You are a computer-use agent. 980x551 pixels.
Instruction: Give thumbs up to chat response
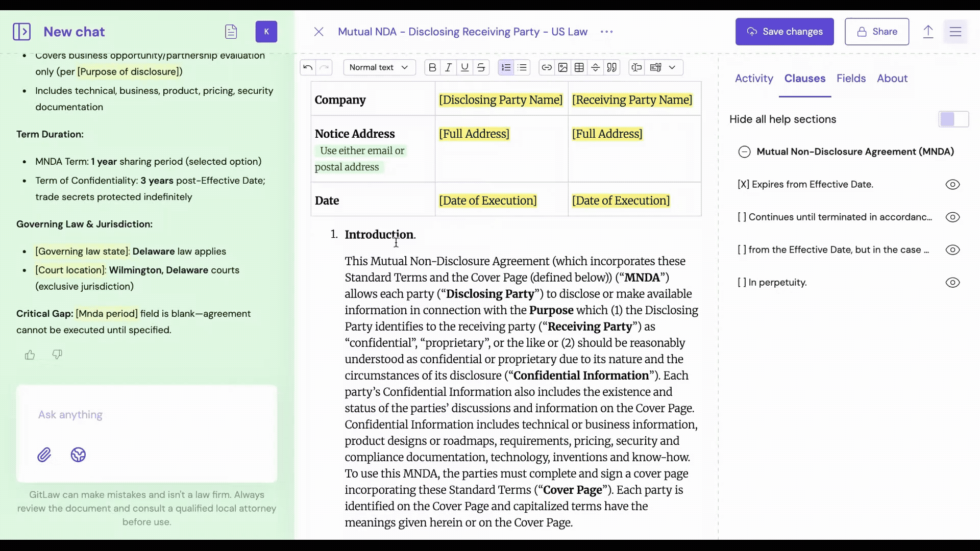pyautogui.click(x=30, y=355)
